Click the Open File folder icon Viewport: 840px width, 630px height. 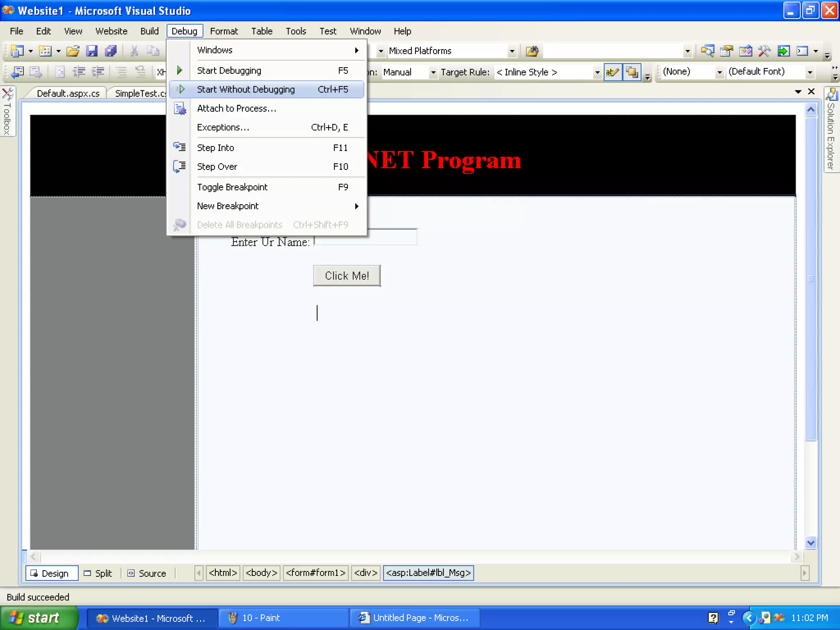[x=73, y=51]
